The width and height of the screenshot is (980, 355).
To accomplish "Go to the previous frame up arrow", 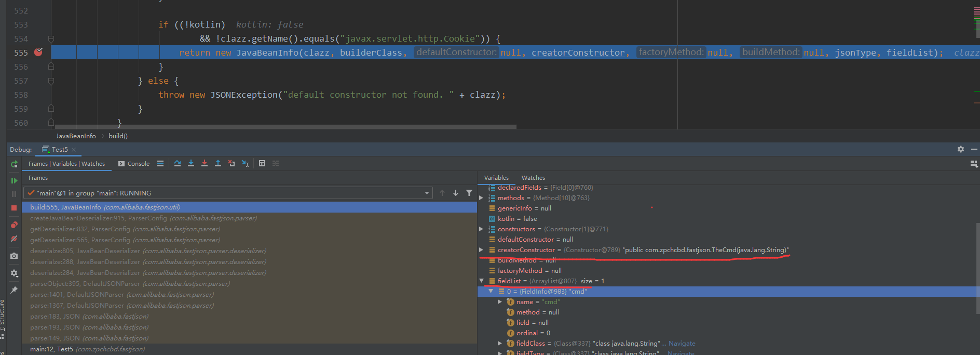I will 442,193.
